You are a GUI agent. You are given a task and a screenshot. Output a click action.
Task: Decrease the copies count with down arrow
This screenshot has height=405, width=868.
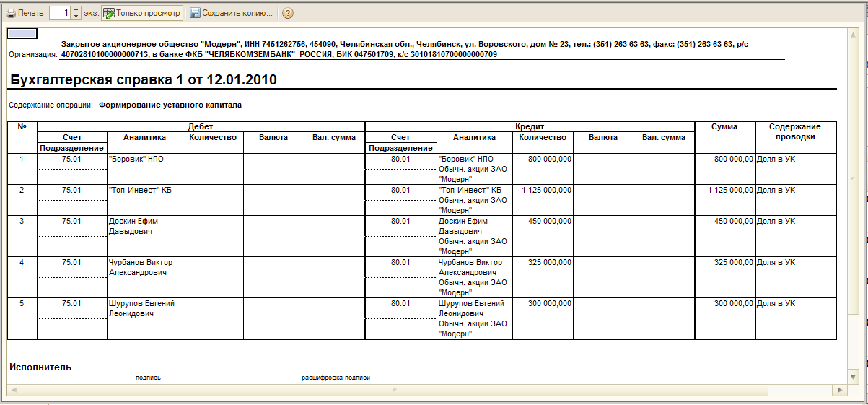coord(76,17)
